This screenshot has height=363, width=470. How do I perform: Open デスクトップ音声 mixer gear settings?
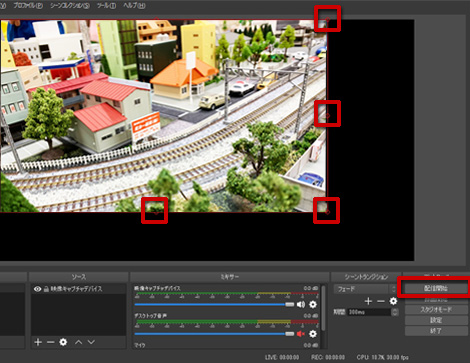(x=313, y=334)
